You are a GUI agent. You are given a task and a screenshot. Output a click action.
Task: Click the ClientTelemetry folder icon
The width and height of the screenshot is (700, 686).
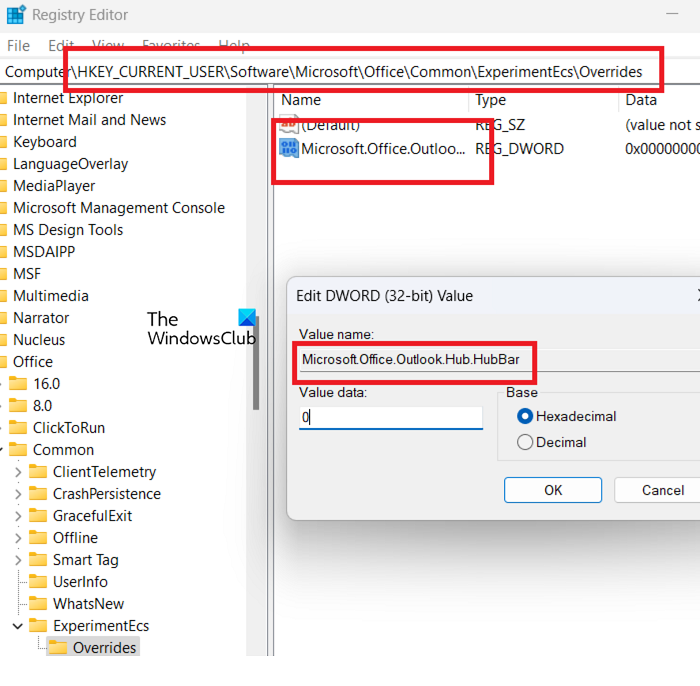[38, 471]
